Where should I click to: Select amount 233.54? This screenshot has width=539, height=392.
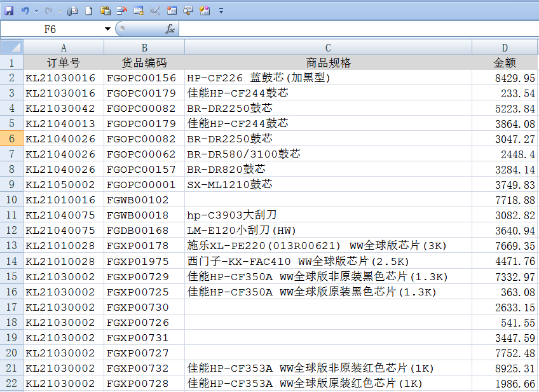(x=505, y=93)
